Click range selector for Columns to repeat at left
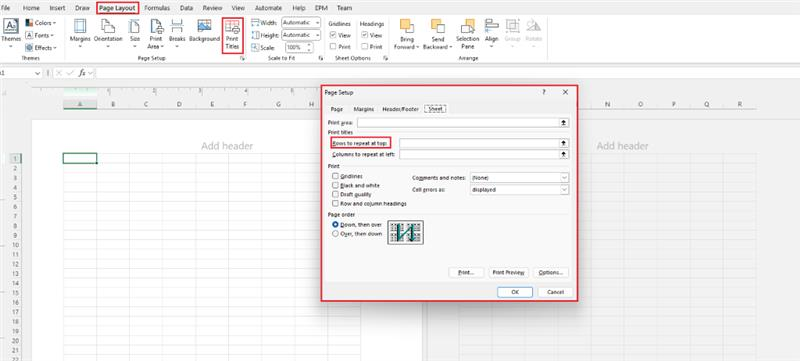Viewport: 800px width, 361px height. coord(563,154)
